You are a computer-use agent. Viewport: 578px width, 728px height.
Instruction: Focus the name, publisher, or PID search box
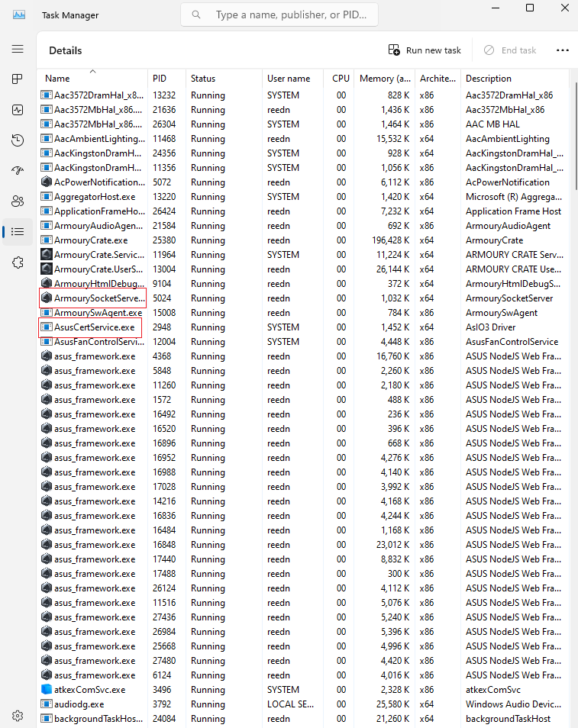click(x=279, y=14)
